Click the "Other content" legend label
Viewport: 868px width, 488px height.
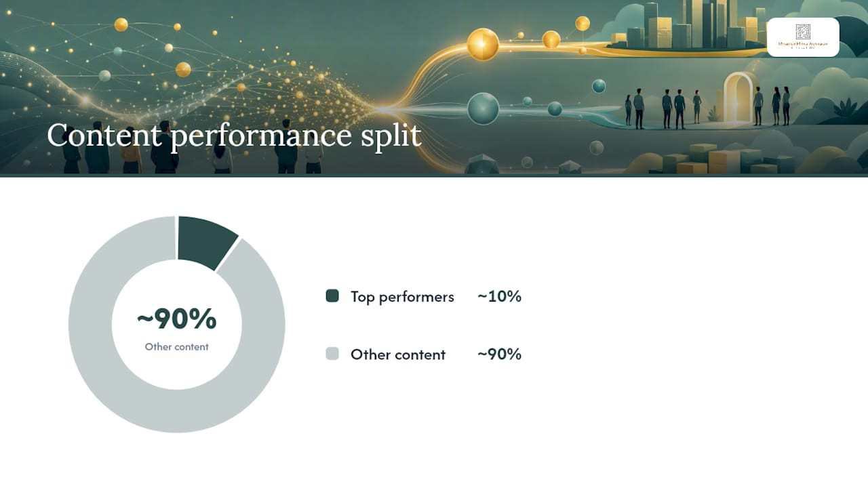(x=398, y=354)
